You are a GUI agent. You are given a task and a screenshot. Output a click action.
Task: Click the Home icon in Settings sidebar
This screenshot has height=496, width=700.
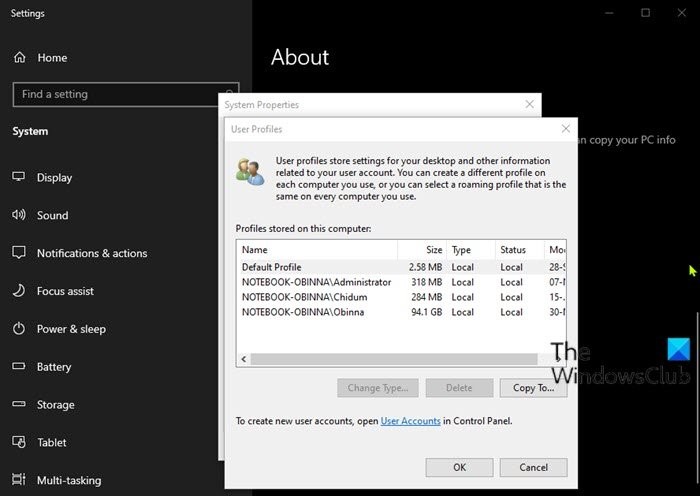click(x=20, y=58)
